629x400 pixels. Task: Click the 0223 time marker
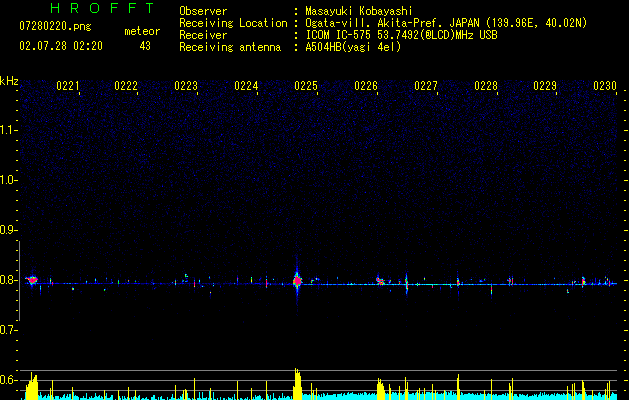point(186,86)
